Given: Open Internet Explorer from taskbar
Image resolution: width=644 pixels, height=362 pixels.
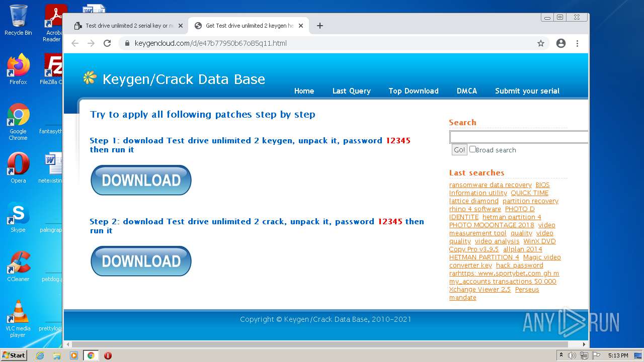Looking at the screenshot, I should click(x=40, y=355).
